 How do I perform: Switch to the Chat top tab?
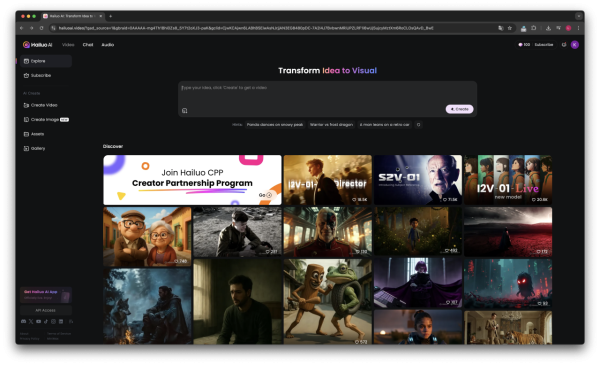click(x=88, y=45)
